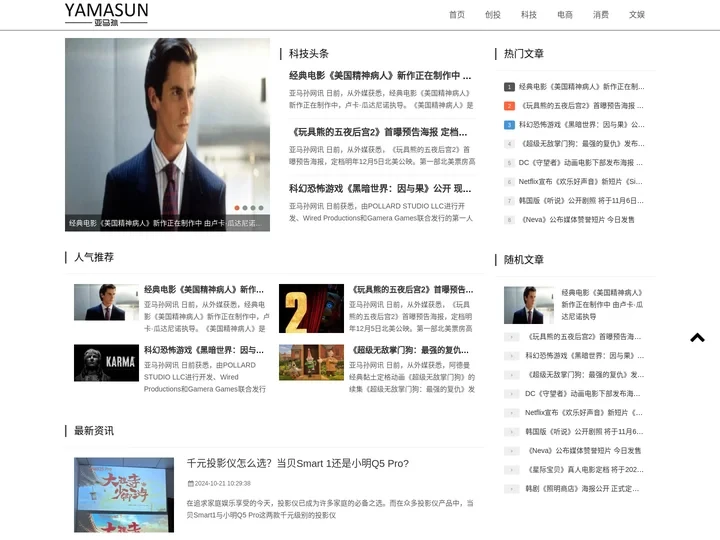Click bullet icon beside 《超级无敌掌门狗》 in 随机文章
720x540 pixels.
click(511, 375)
